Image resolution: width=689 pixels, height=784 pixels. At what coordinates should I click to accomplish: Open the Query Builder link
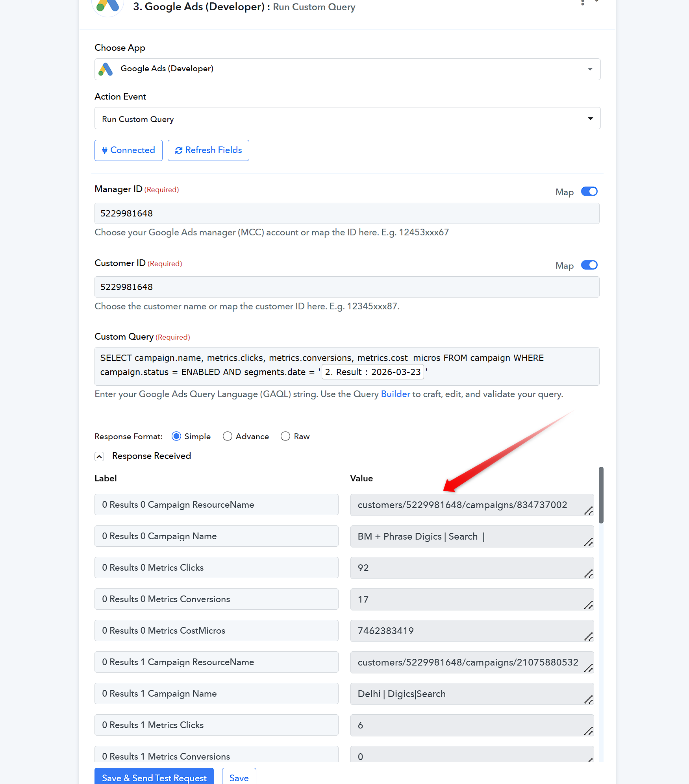coord(395,394)
